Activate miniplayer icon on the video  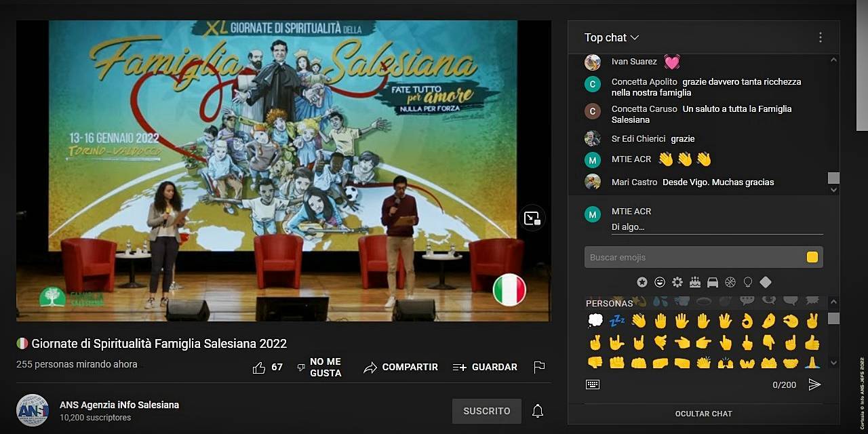532,218
